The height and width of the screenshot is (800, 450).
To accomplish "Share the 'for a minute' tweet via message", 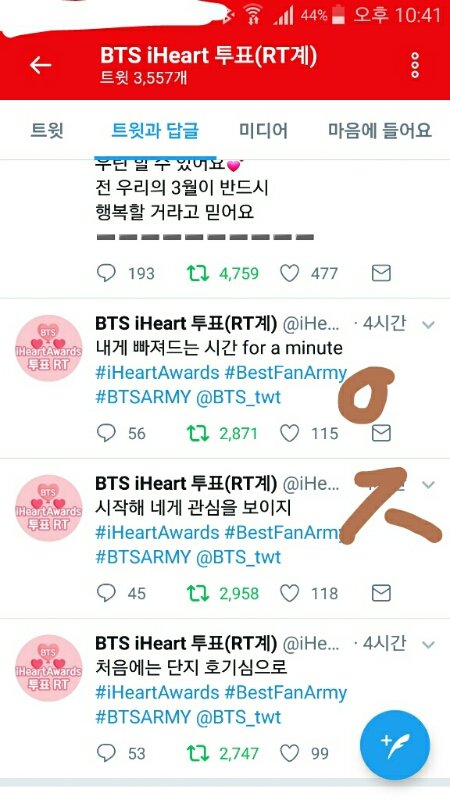I will [x=381, y=433].
